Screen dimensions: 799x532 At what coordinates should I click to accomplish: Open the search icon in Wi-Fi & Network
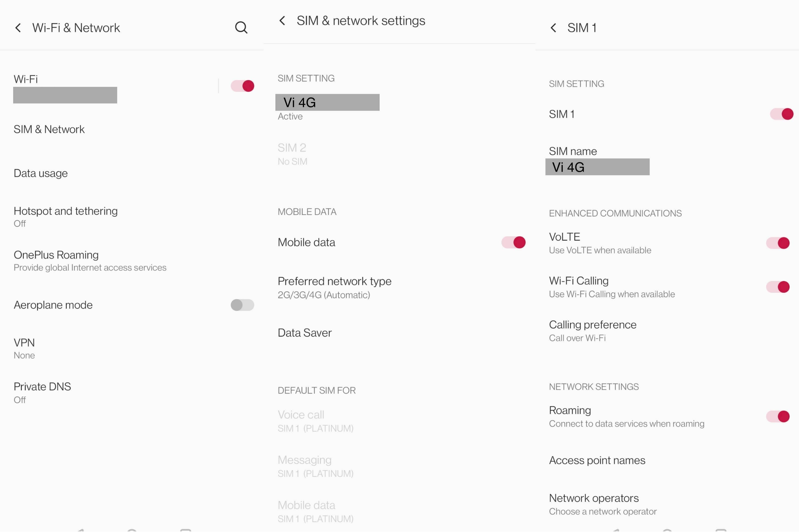241,27
